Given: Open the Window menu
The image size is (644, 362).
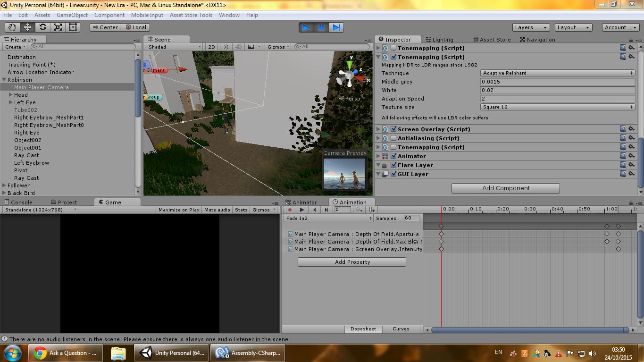Looking at the screenshot, I should (x=229, y=15).
